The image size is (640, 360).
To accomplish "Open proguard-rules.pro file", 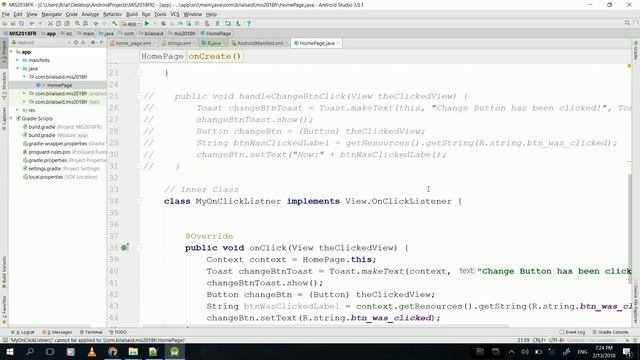I will pos(64,152).
